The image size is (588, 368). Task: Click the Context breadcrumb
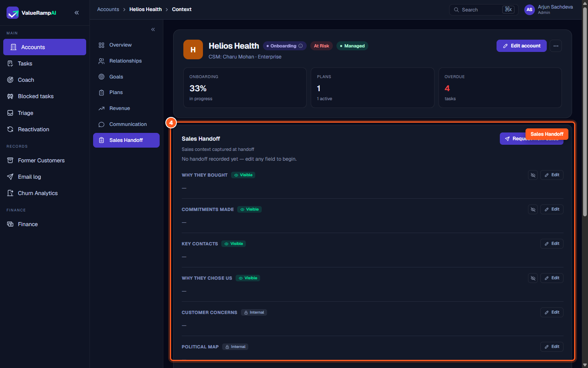click(x=182, y=9)
